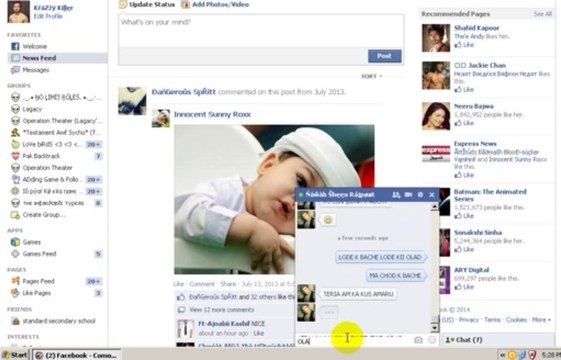The height and width of the screenshot is (360, 561).
Task: Click the Windows Start button
Action: click(14, 355)
